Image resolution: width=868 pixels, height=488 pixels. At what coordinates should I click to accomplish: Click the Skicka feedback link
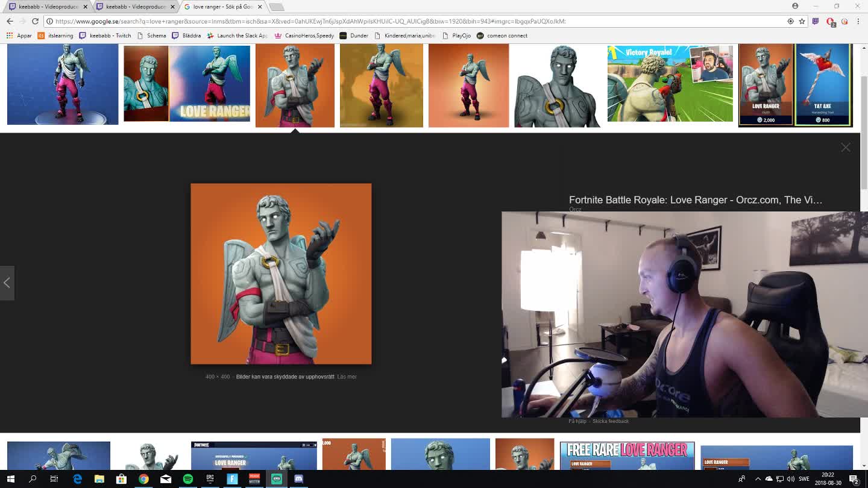611,421
